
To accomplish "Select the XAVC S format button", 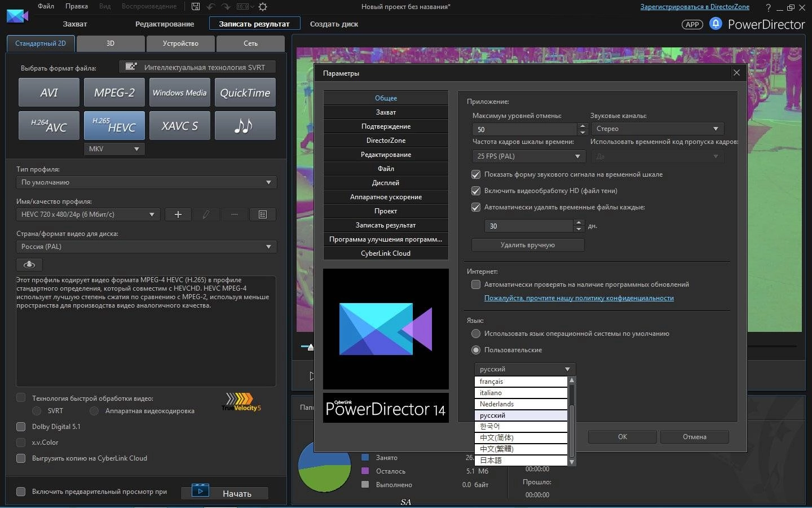I will (x=180, y=125).
